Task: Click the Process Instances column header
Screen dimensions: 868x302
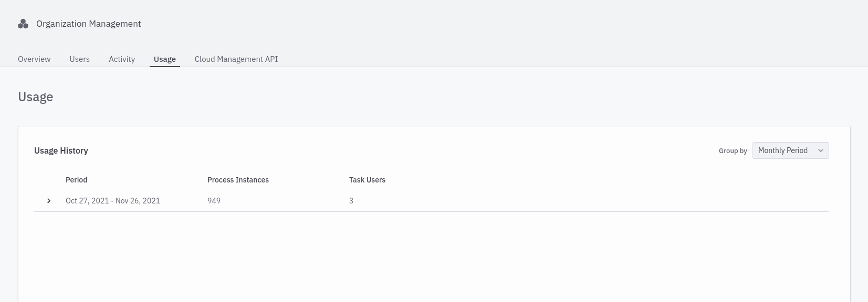Action: pos(238,180)
